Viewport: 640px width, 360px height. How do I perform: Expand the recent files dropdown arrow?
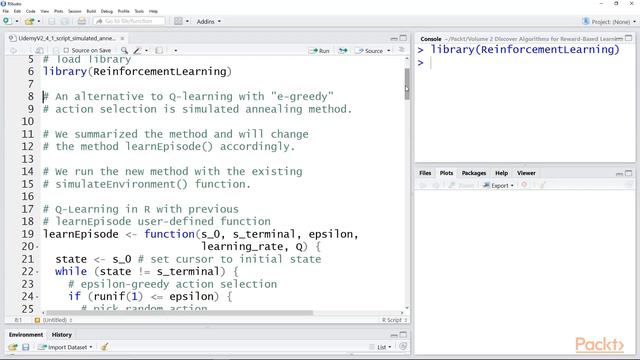point(39,21)
